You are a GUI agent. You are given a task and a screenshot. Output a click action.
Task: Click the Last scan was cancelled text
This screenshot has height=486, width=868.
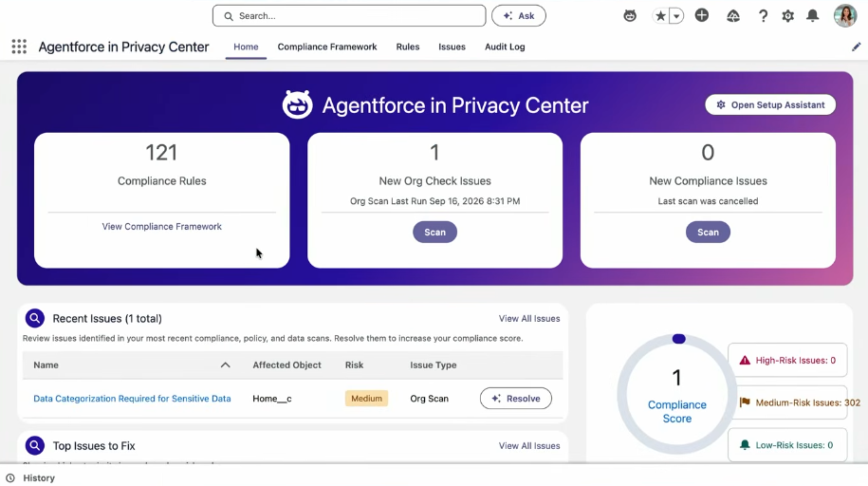pyautogui.click(x=708, y=201)
